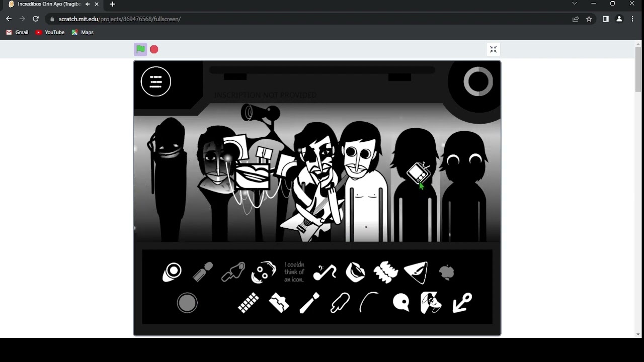Viewport: 644px width, 362px height.
Task: Open the Gmail bookmark
Action: click(x=17, y=32)
